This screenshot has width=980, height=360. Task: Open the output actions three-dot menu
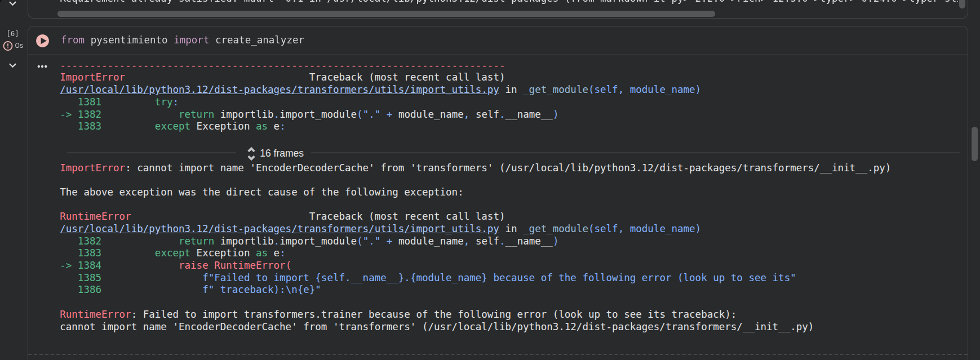point(42,66)
